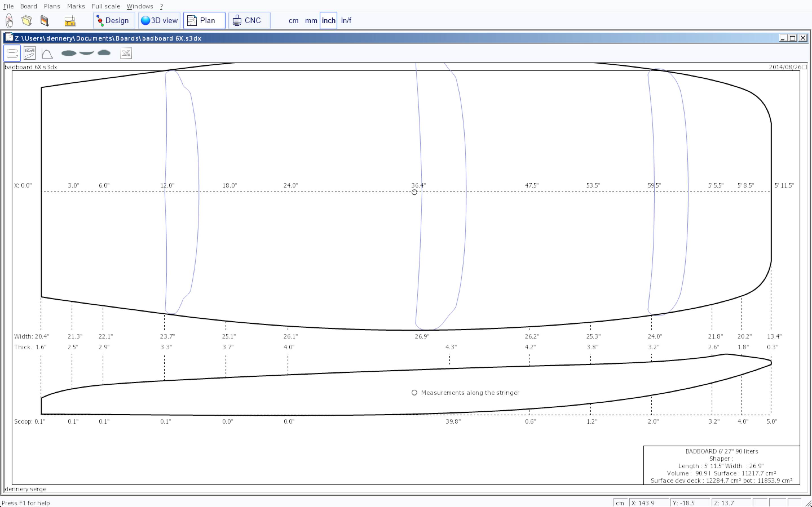Click the board info box in the plan
Screen dimensions: 812x507
click(x=721, y=465)
